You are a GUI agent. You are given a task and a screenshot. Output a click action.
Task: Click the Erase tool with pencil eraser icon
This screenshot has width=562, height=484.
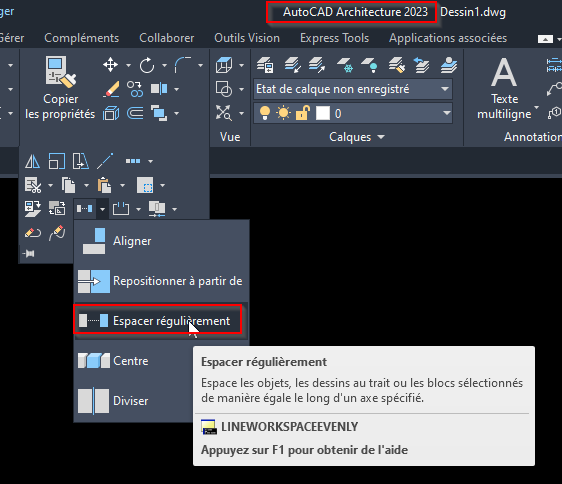click(x=111, y=89)
